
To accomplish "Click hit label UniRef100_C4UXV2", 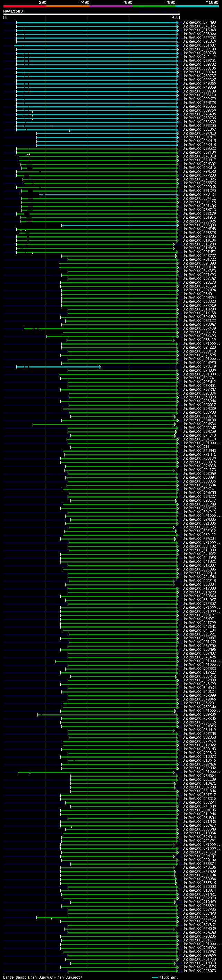I will [199, 554].
